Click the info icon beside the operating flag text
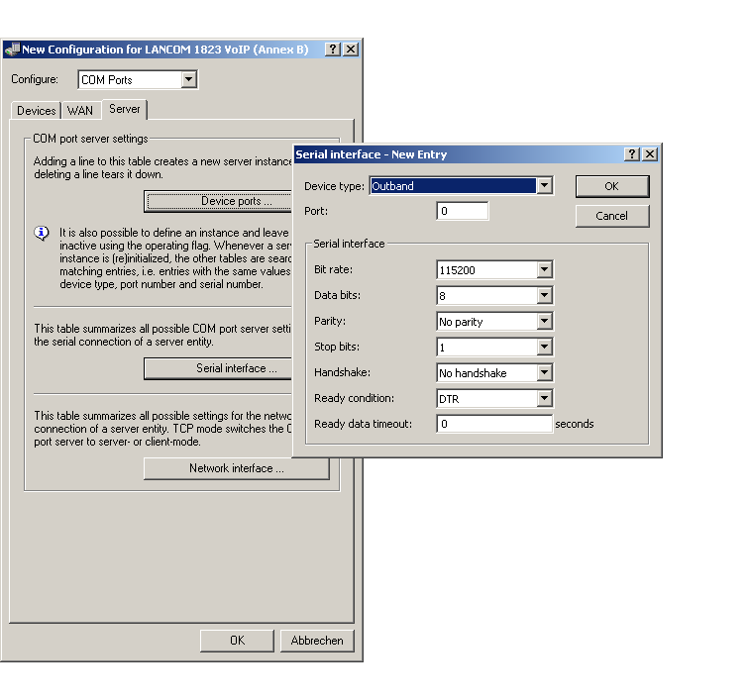Screen dimensions: 749x700 42,234
